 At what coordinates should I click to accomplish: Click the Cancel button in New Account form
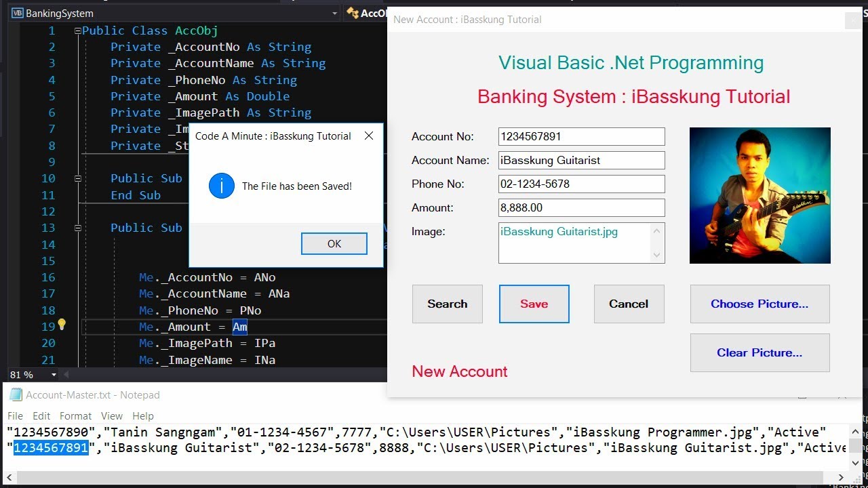pos(629,304)
